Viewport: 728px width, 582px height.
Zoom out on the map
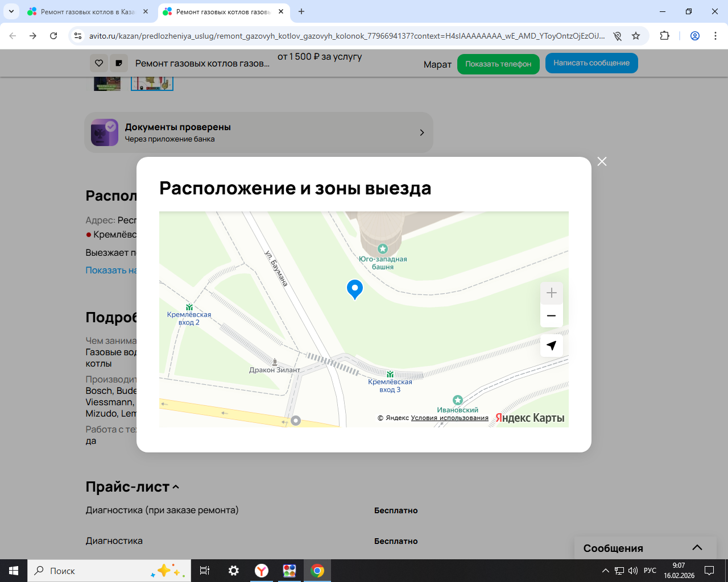click(551, 316)
